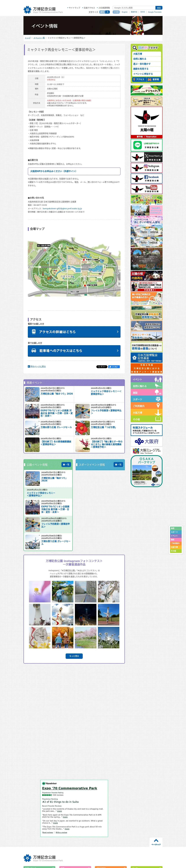The width and height of the screenshot is (186, 868).
Task: Select 施設を利用する in 目的別でさがす
Action: 146,69
